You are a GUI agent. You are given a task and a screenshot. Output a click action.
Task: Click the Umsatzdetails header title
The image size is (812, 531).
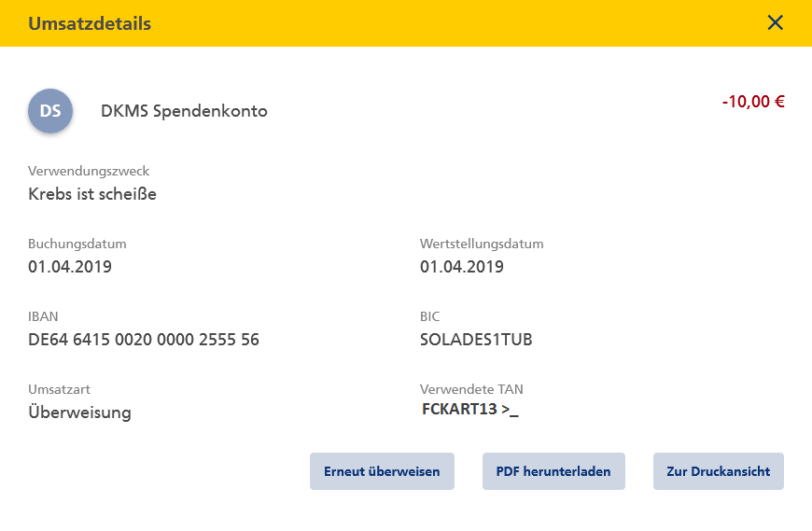(x=90, y=24)
